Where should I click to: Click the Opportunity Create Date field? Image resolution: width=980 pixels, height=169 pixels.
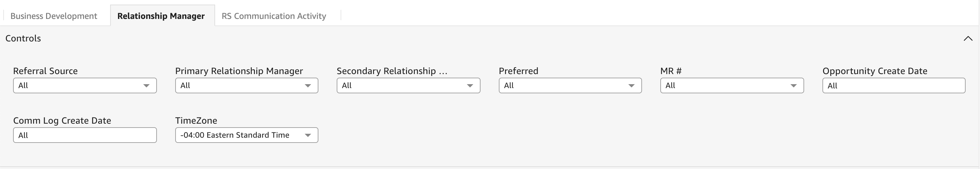(893, 85)
